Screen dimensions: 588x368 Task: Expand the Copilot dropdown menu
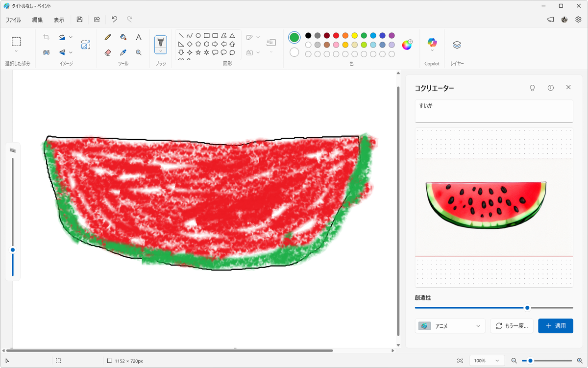click(x=432, y=50)
